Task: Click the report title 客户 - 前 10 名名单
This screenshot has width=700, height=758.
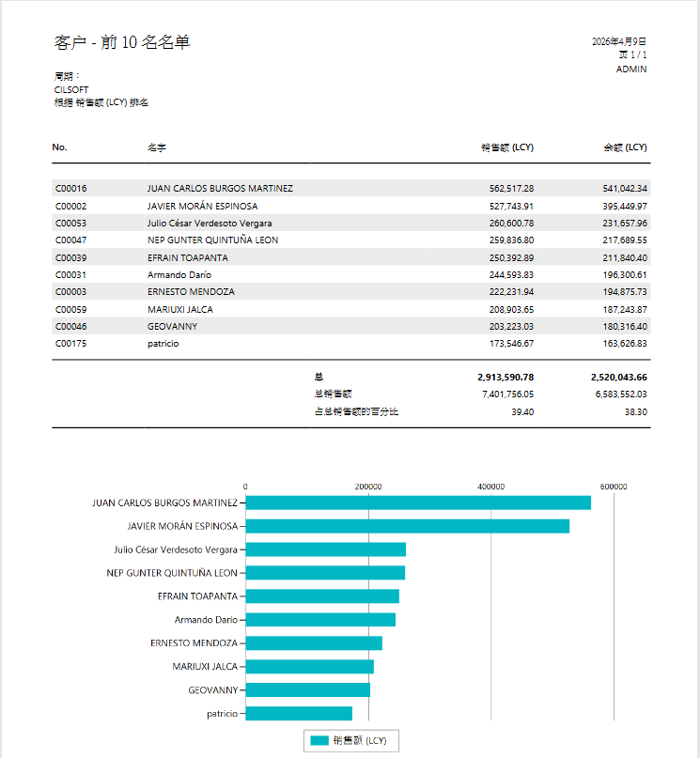Action: pyautogui.click(x=122, y=42)
